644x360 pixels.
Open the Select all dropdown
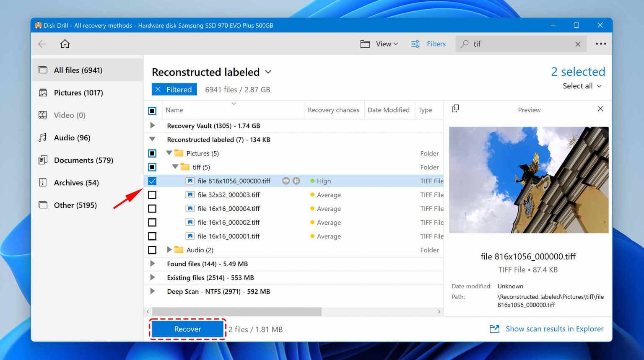[582, 86]
